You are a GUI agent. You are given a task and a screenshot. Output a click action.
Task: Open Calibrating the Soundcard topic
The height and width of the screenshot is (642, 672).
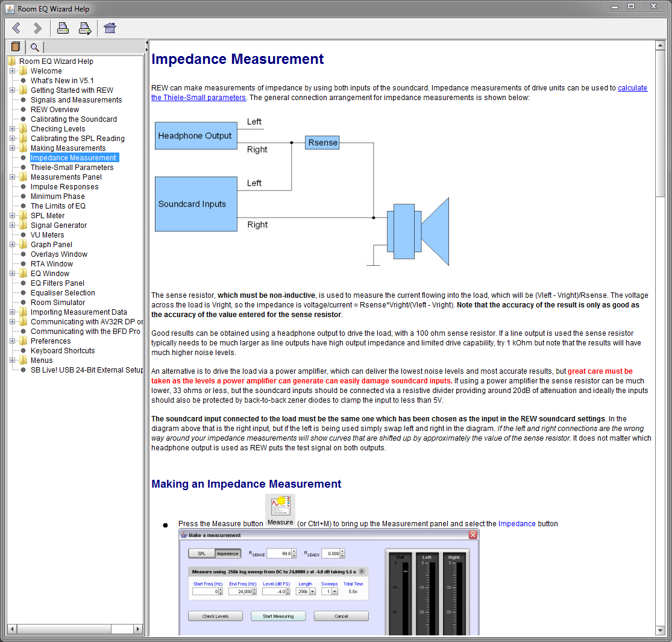74,119
